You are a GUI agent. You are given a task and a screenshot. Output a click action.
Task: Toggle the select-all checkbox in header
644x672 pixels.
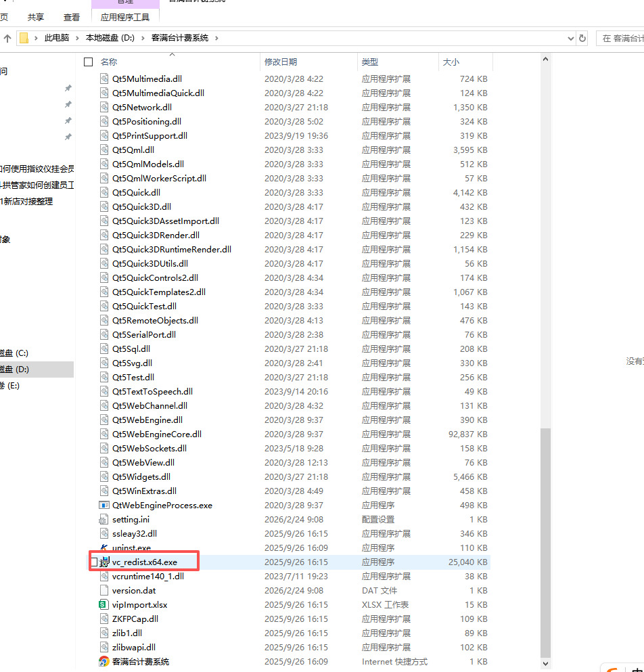pos(88,62)
